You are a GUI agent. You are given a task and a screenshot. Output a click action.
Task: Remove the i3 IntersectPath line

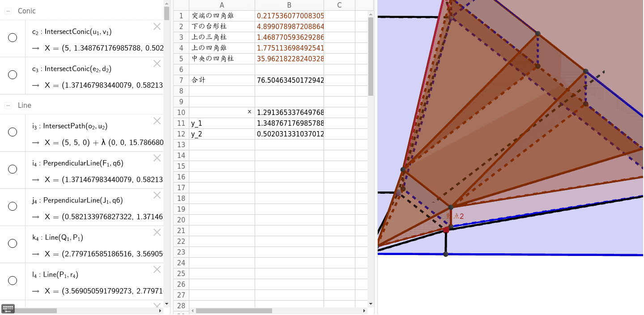click(x=157, y=121)
